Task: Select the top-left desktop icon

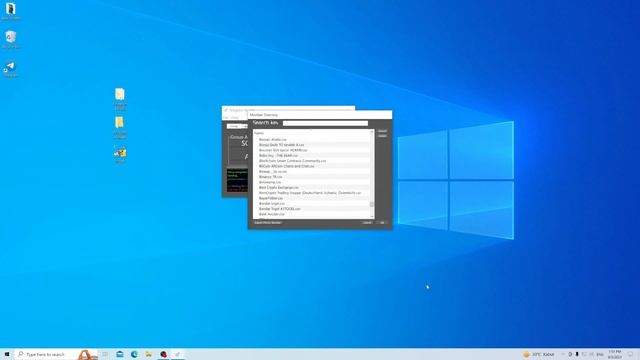Action: 11,11
